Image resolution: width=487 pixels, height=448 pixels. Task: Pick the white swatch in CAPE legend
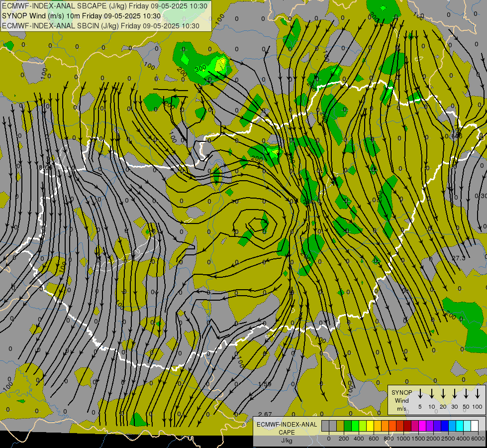[x=475, y=426]
